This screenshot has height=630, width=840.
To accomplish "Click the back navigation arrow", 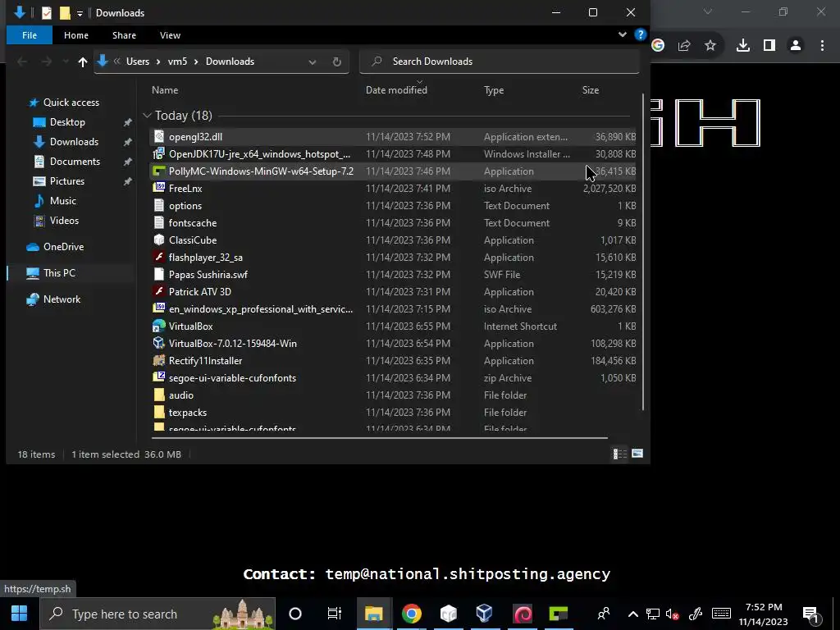I will pos(22,62).
